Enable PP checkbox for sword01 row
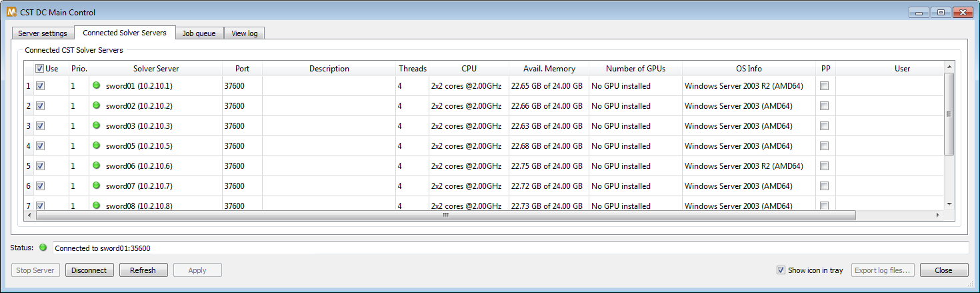The width and height of the screenshot is (980, 293). [x=825, y=85]
